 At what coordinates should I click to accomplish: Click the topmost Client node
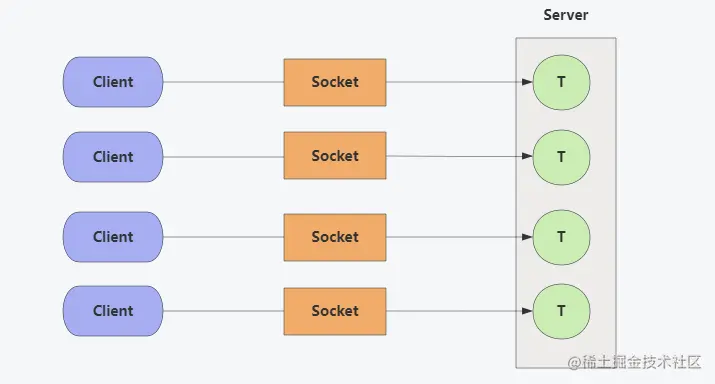[113, 82]
